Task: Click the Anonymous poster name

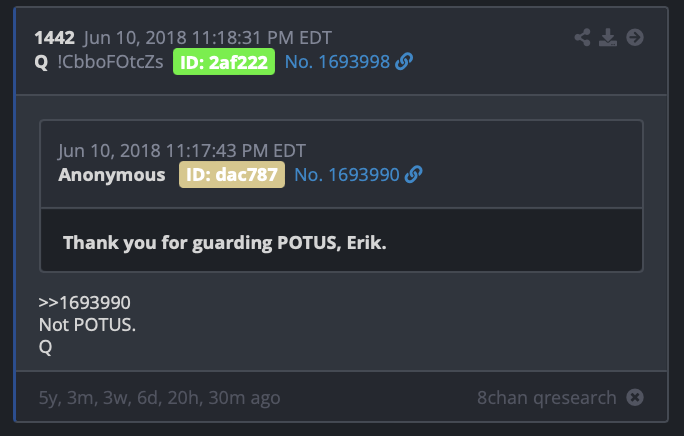Action: pos(112,175)
